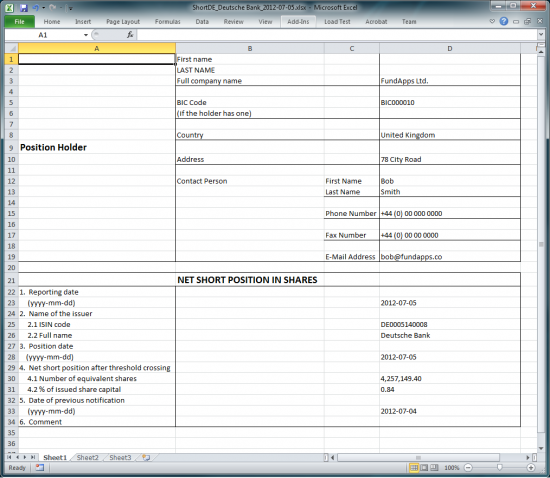Select column C header
The image size is (550, 478).
pyautogui.click(x=352, y=48)
